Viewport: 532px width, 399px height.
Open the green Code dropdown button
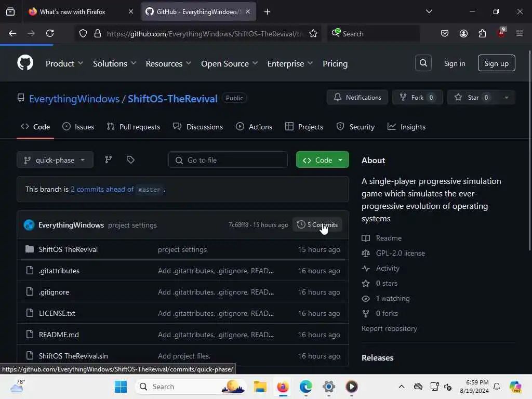322,160
